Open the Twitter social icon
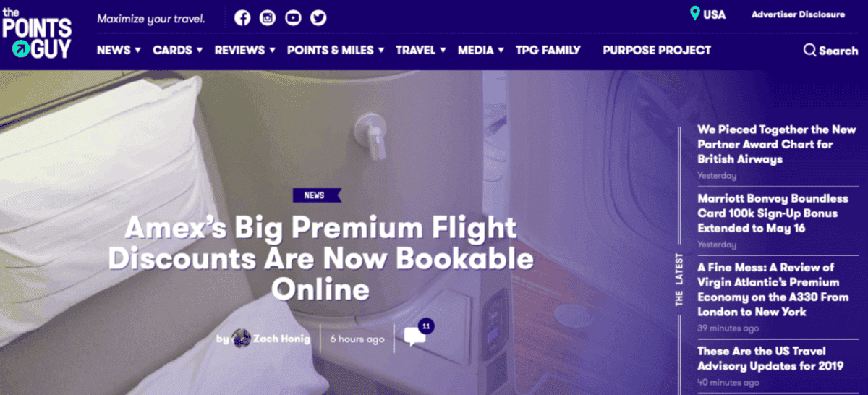The image size is (868, 395). [318, 18]
